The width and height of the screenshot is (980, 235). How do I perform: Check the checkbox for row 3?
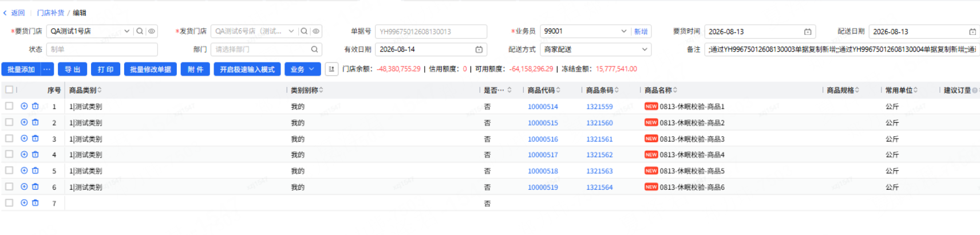tap(9, 138)
